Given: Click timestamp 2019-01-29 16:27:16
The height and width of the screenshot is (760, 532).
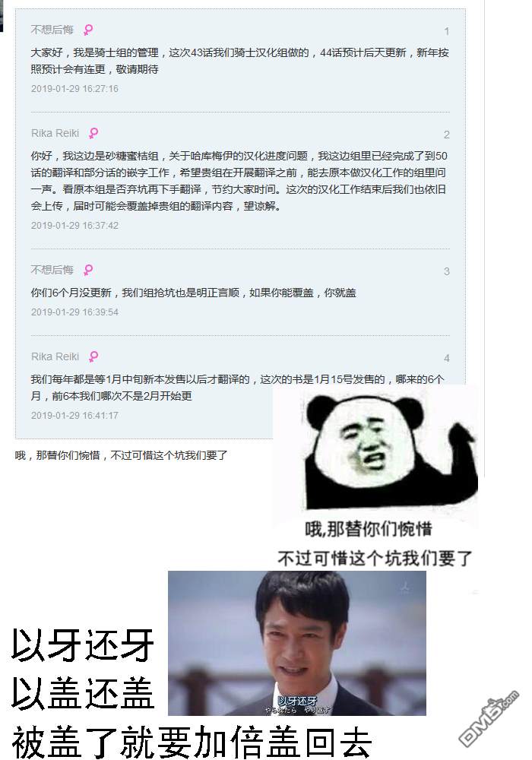Looking at the screenshot, I should pos(74,89).
